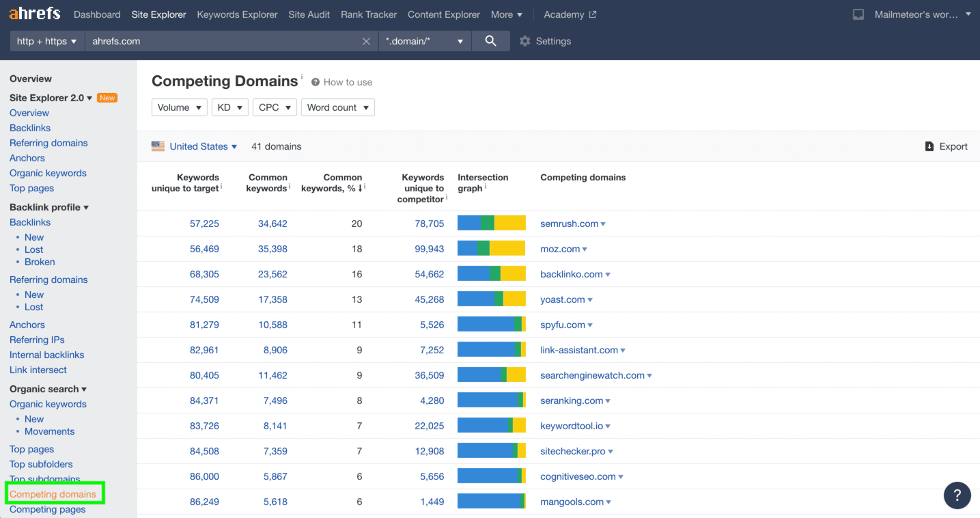Viewport: 980px width, 518px height.
Task: Click the Keywords unique to target header
Action: pyautogui.click(x=186, y=182)
